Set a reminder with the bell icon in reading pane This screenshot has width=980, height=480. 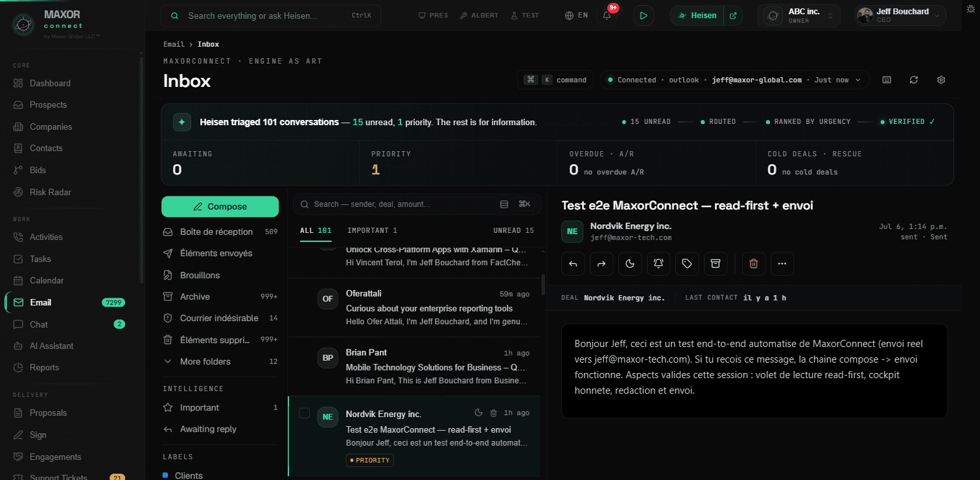[659, 263]
